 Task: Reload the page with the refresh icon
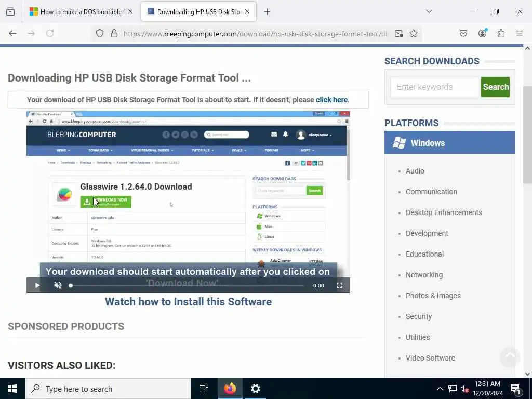coord(50,33)
